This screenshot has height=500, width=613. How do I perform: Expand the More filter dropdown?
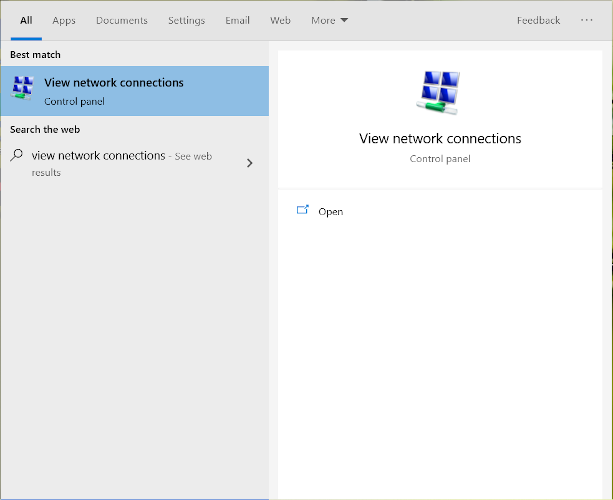pos(329,20)
